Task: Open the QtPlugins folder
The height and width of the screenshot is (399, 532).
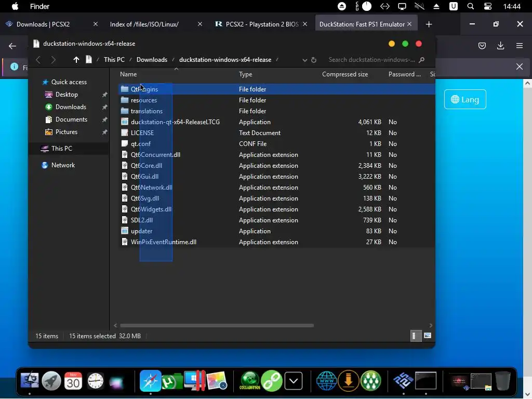Action: tap(144, 89)
